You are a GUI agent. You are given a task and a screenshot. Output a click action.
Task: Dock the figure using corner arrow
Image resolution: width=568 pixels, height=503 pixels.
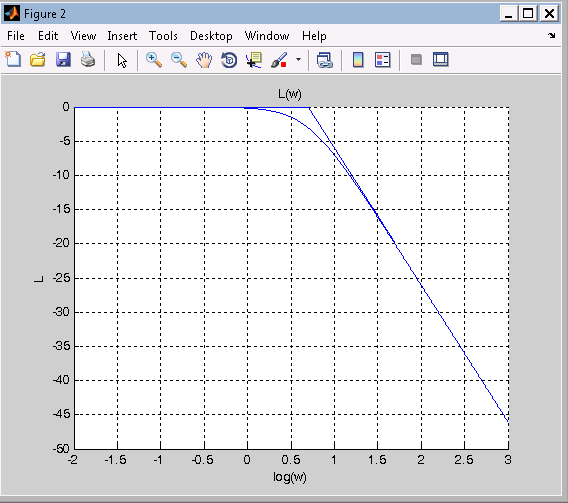pos(552,35)
